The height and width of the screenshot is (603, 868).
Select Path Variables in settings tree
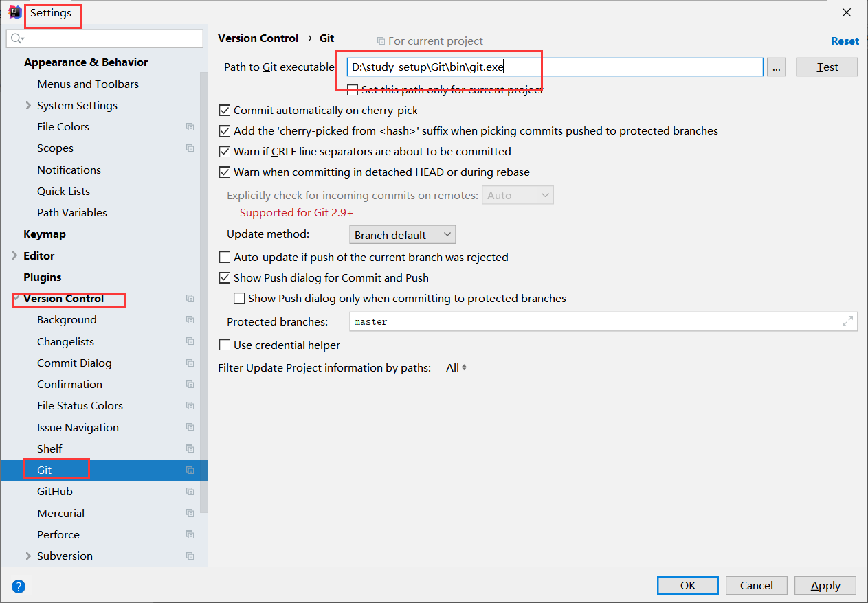click(72, 212)
